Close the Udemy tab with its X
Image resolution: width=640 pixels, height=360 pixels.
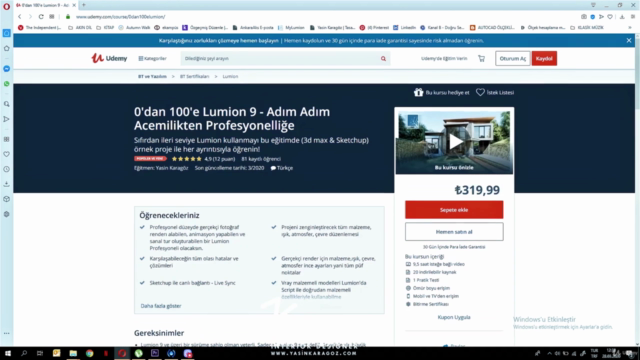click(74, 5)
